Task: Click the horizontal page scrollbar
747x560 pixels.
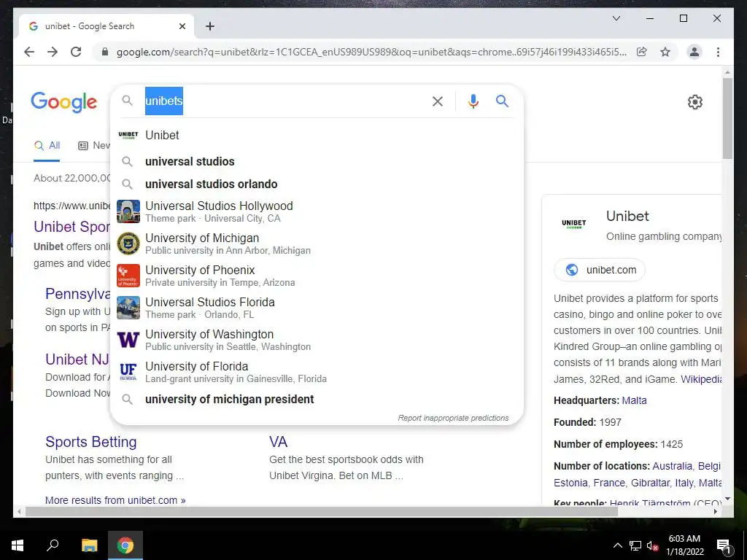Action: pyautogui.click(x=322, y=511)
